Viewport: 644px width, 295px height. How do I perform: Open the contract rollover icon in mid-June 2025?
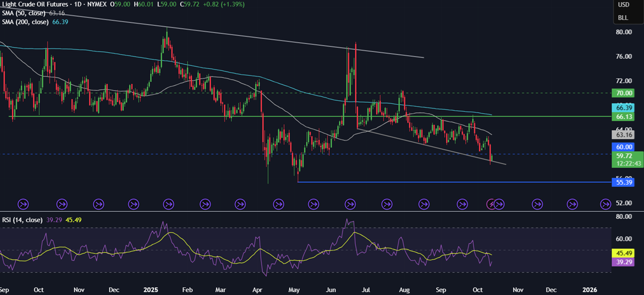[x=349, y=203]
